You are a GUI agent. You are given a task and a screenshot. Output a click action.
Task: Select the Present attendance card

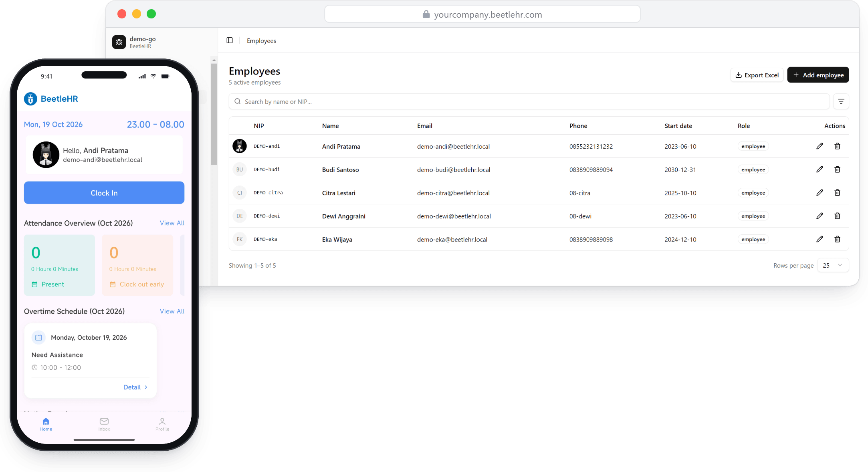pos(59,265)
